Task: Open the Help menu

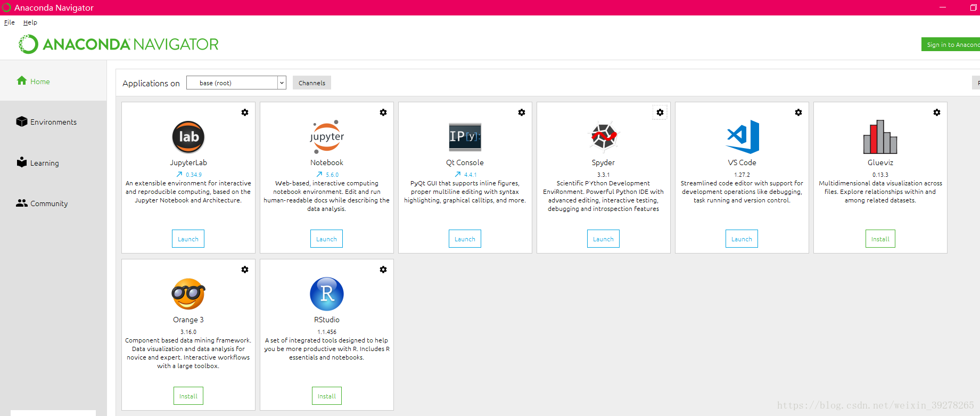Action: click(x=30, y=22)
